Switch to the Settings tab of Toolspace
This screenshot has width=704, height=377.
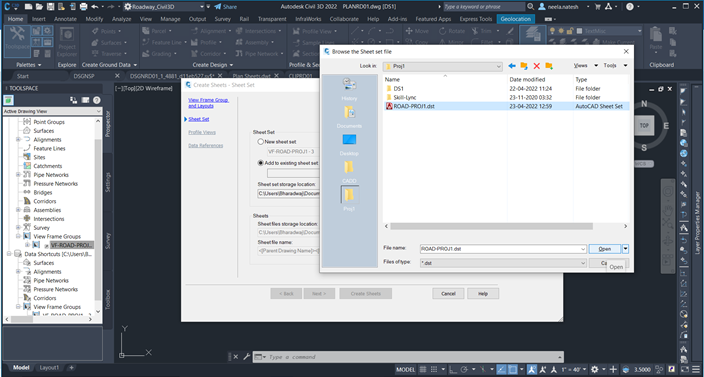[108, 182]
